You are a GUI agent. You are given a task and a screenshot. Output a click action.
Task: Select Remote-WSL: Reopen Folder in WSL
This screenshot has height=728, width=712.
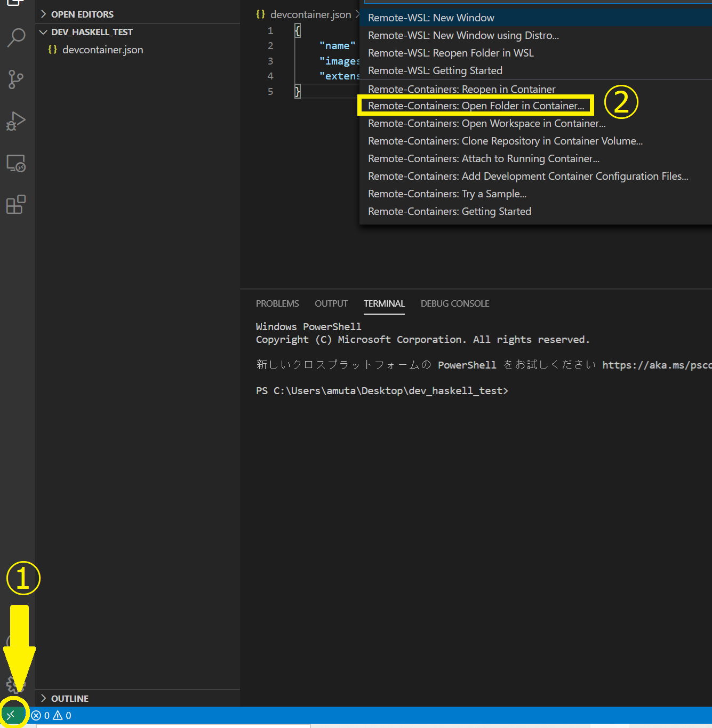tap(535, 53)
